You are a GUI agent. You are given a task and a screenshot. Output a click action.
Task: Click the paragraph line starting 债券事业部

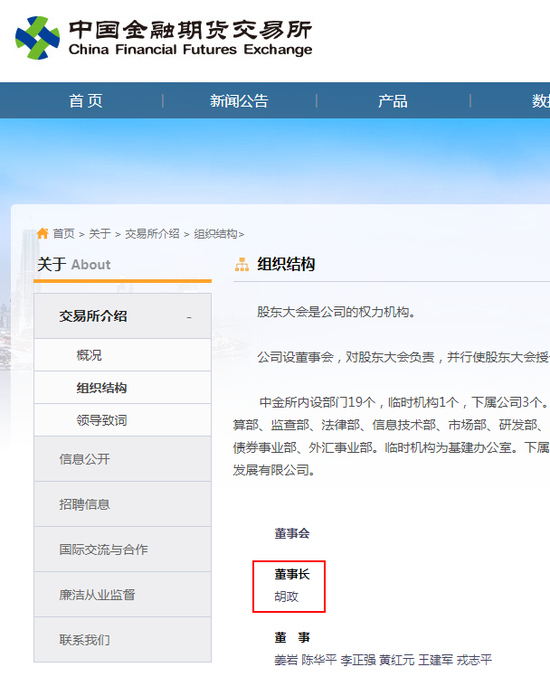[391, 448]
